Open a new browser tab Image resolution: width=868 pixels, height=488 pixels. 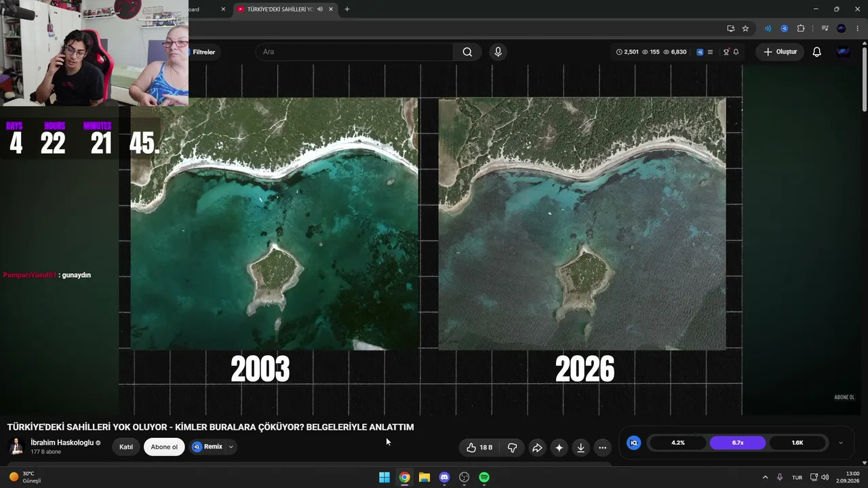(x=347, y=9)
